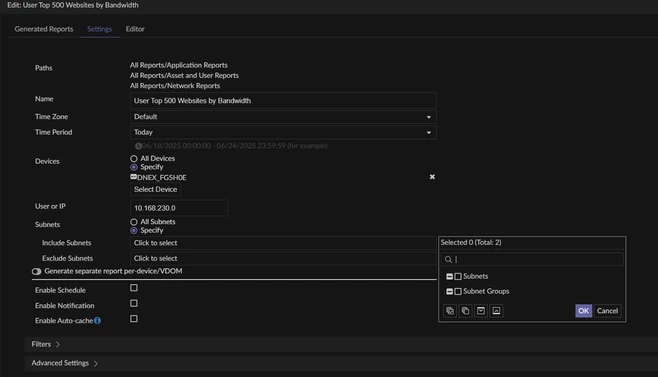Click the search magnifier in subnet picker
The width and height of the screenshot is (658, 377).
click(x=448, y=259)
